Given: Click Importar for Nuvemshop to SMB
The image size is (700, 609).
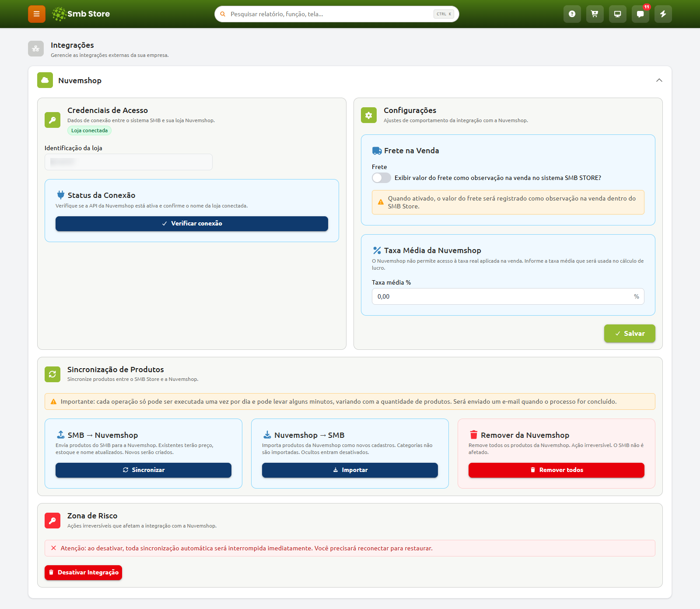Looking at the screenshot, I should coord(350,470).
